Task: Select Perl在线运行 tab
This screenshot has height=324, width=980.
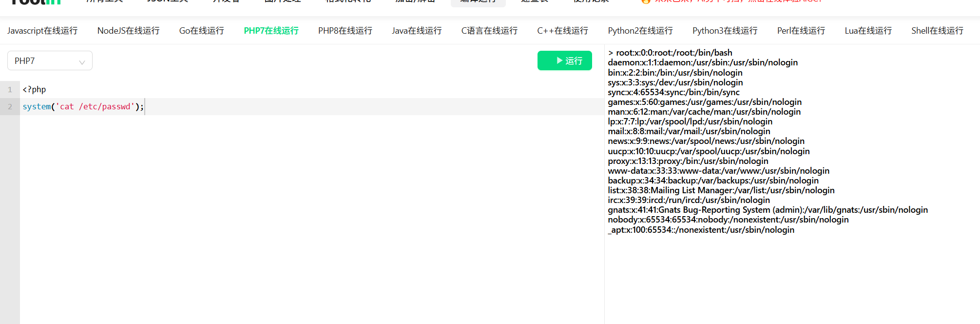Action: [801, 31]
